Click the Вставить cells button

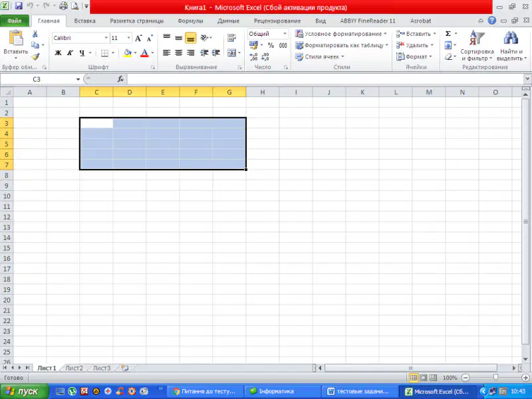pyautogui.click(x=416, y=34)
